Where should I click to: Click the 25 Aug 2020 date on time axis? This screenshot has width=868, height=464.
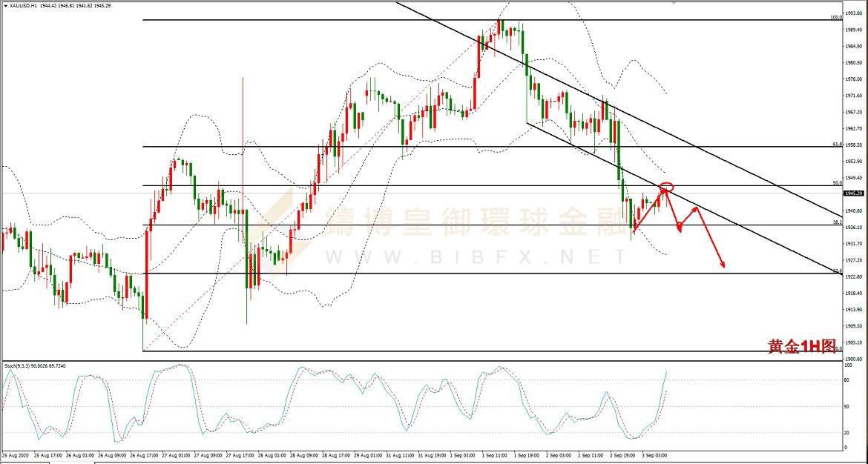tap(15, 454)
